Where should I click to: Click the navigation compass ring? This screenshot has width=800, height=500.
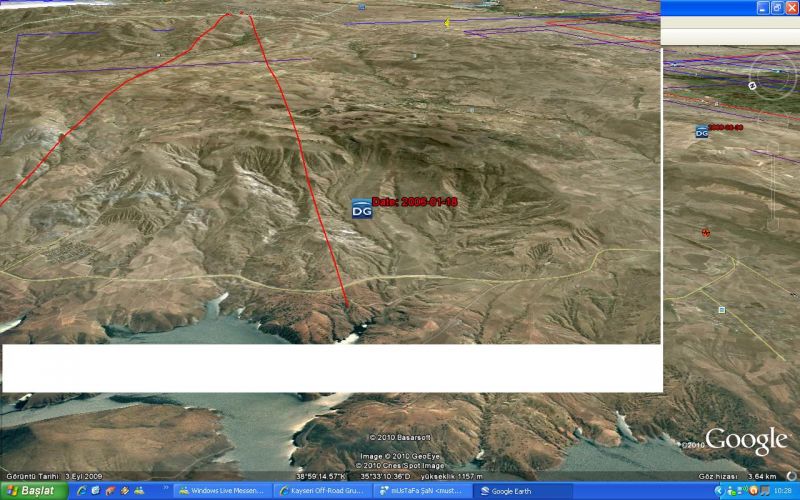[x=772, y=75]
